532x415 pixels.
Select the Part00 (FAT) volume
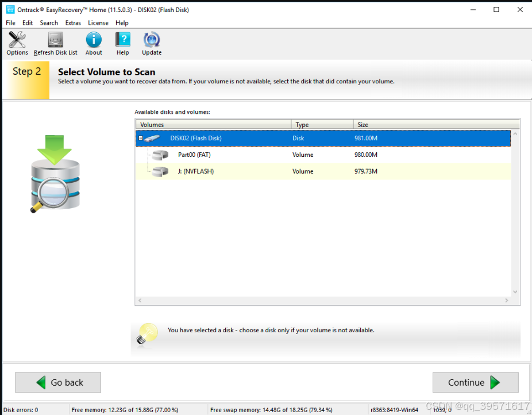(323, 155)
